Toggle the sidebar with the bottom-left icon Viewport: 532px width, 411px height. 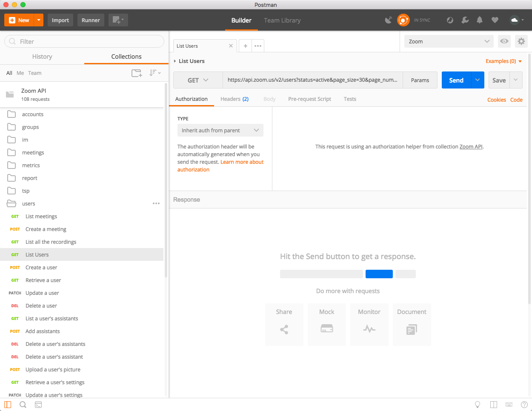tap(7, 405)
